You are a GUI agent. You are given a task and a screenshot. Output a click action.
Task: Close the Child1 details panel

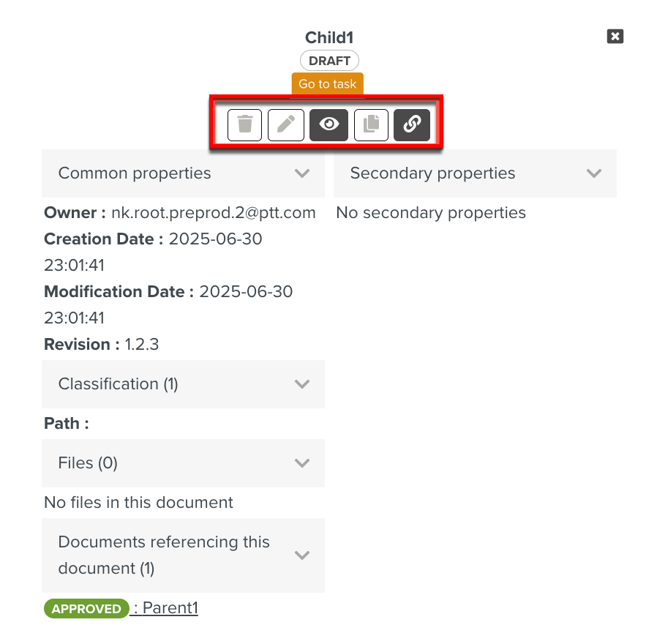click(x=615, y=36)
